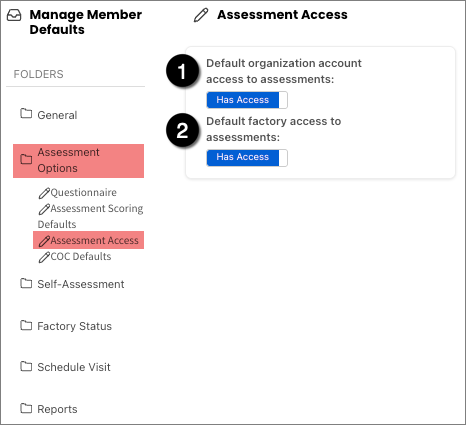Toggle organization account assessment access switch
This screenshot has height=425, width=466.
(247, 100)
